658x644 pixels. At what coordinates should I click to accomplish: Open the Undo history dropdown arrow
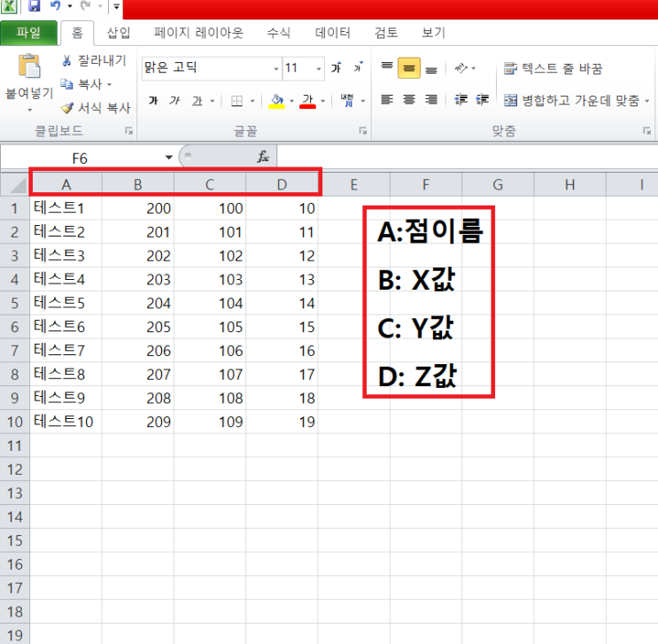[70, 6]
